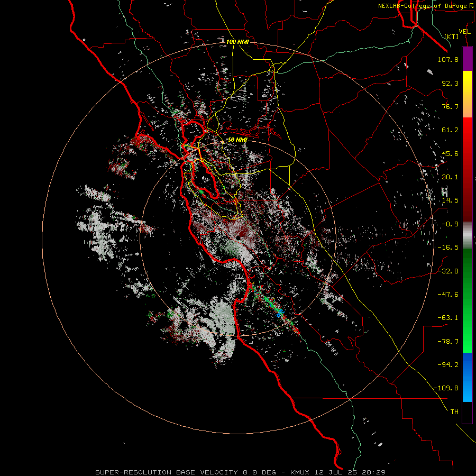Pick the black TH segment of the scale
This screenshot has width=476, height=476.
click(x=467, y=413)
